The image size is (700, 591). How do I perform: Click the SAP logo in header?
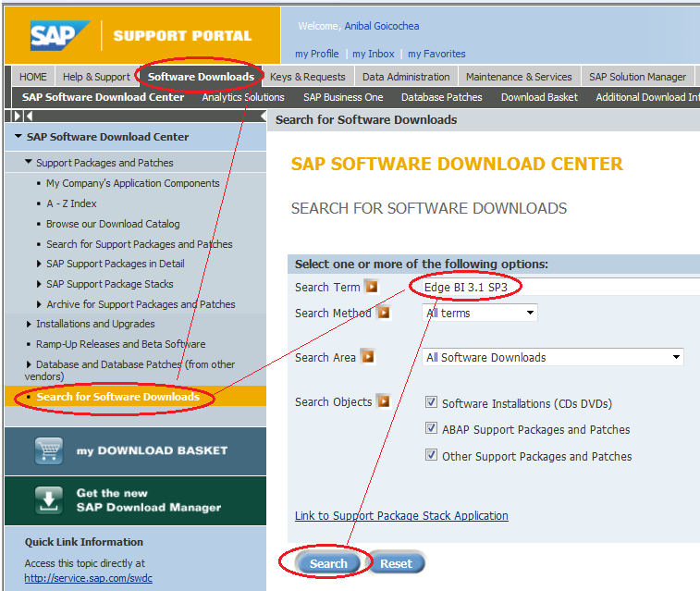click(x=61, y=35)
